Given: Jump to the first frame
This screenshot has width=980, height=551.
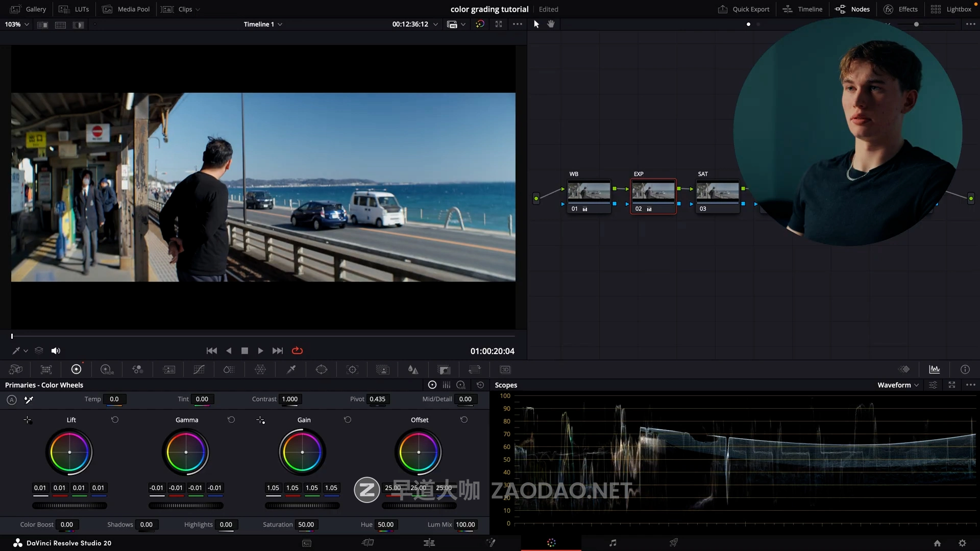Looking at the screenshot, I should tap(211, 350).
